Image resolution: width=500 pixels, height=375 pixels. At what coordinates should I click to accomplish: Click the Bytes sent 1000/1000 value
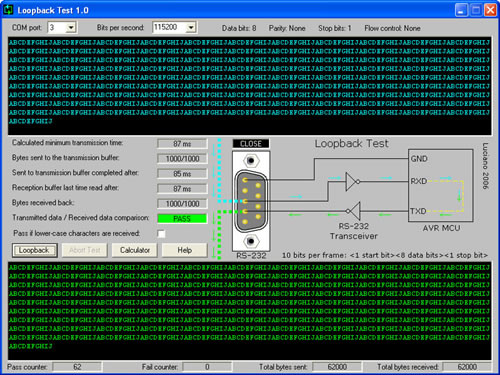[182, 159]
